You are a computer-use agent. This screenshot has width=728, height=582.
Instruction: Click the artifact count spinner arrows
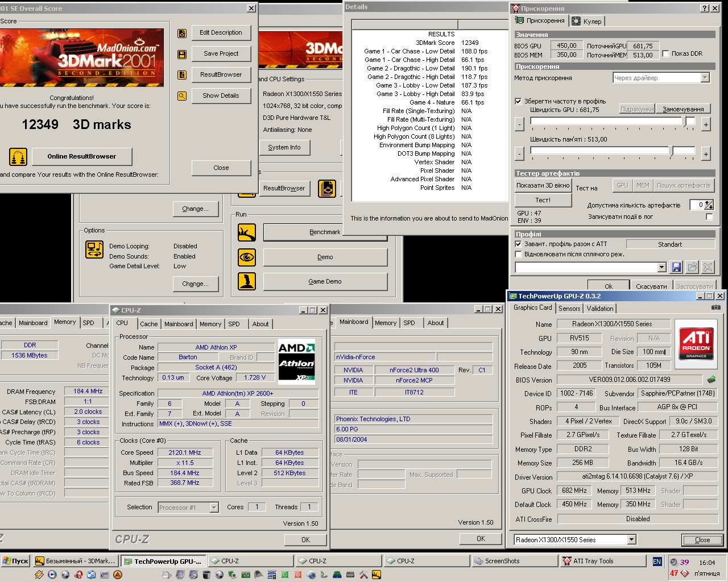click(x=709, y=205)
